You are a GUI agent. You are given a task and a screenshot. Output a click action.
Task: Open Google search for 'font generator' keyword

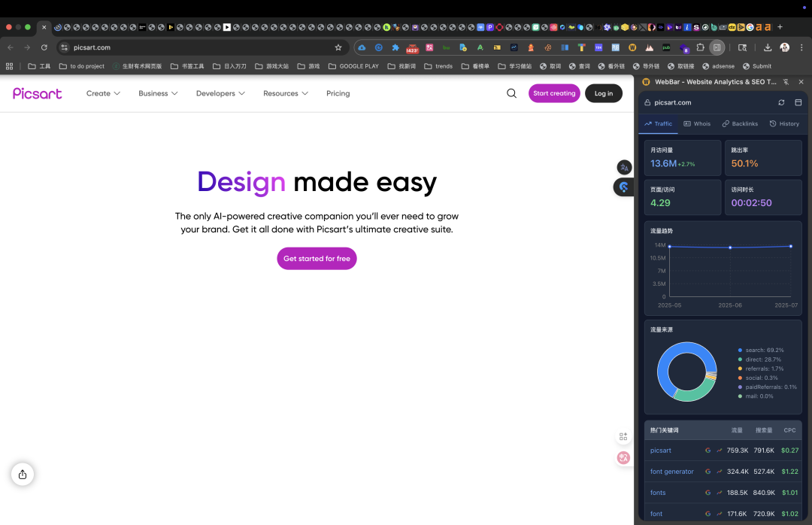(708, 472)
